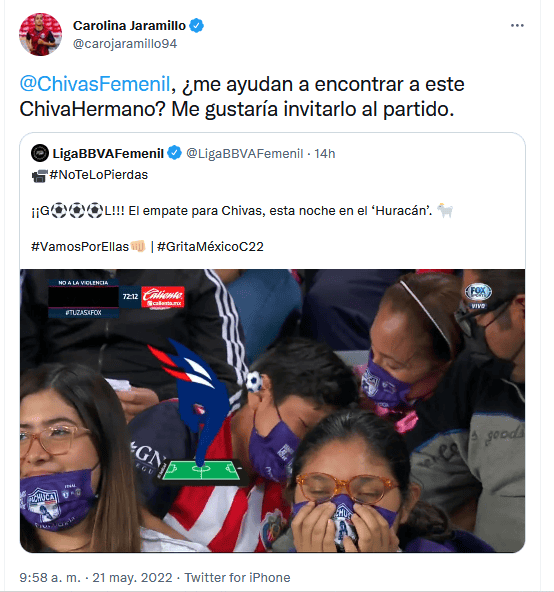Screen dimensions: 554x592
Task: Open the #VamosPorEllas hashtag
Action: point(80,247)
